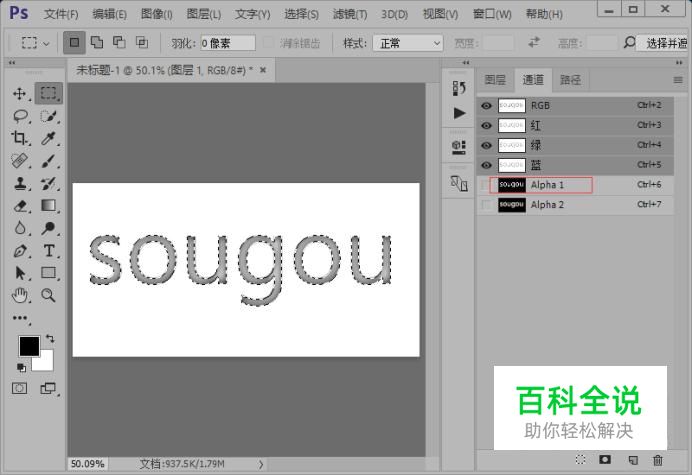The height and width of the screenshot is (475, 692).
Task: Open the status bar info arrow
Action: pos(261,464)
